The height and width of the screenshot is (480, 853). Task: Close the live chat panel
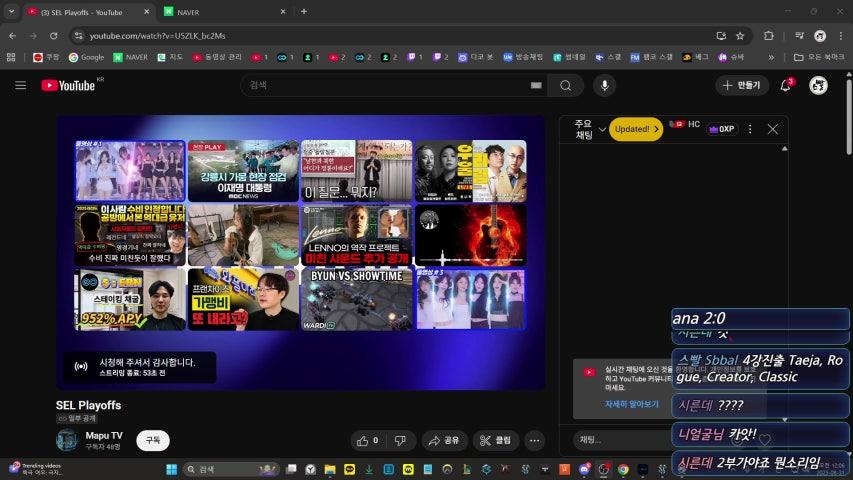(772, 129)
